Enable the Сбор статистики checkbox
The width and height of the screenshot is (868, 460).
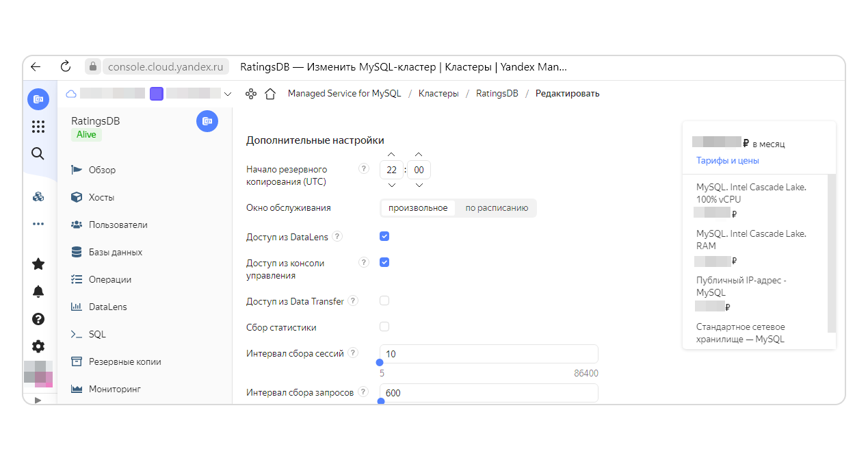[x=384, y=327]
